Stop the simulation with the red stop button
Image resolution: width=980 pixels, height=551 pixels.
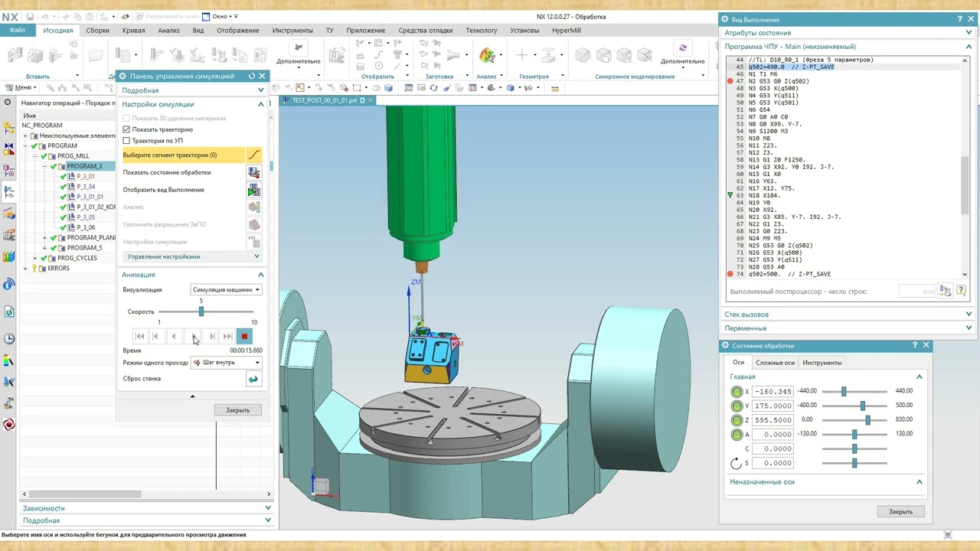click(244, 336)
